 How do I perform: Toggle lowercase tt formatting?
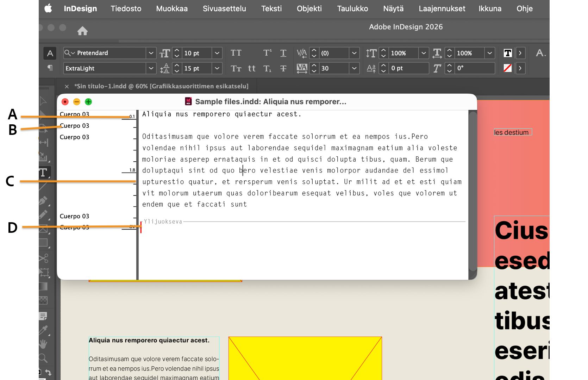[252, 68]
